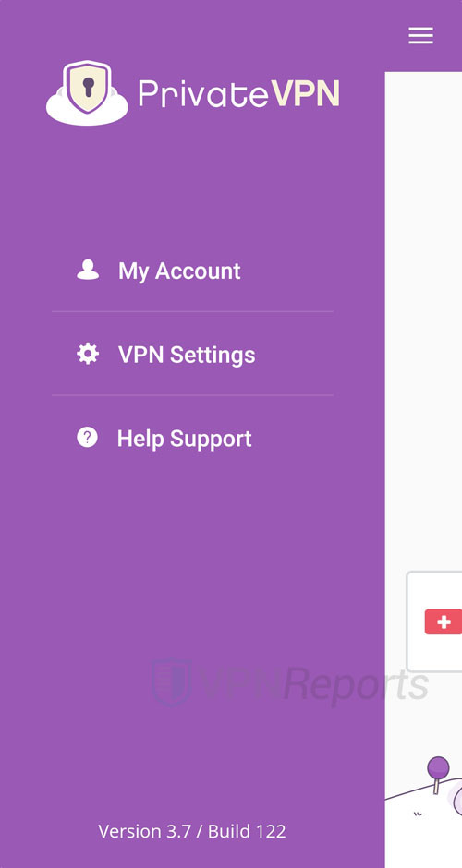This screenshot has width=462, height=868.
Task: Click the white cloud under the shield logo
Action: [87, 111]
